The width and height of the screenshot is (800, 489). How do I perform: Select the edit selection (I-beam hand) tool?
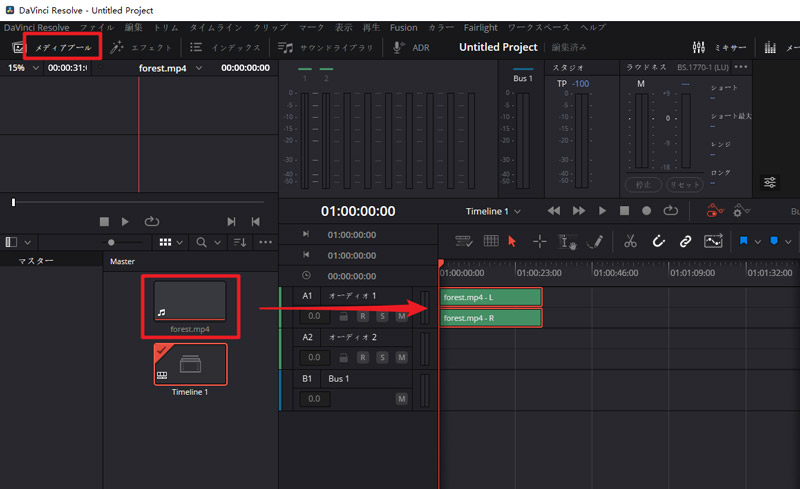(568, 242)
